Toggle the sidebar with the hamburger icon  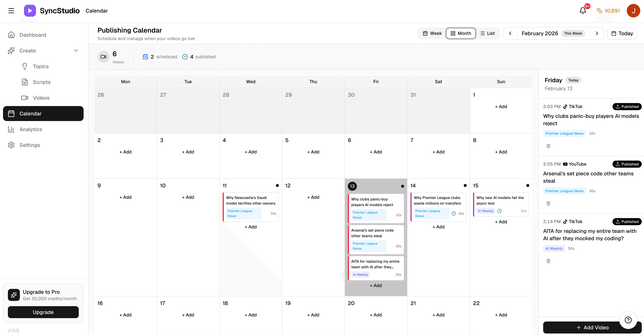[x=11, y=10]
